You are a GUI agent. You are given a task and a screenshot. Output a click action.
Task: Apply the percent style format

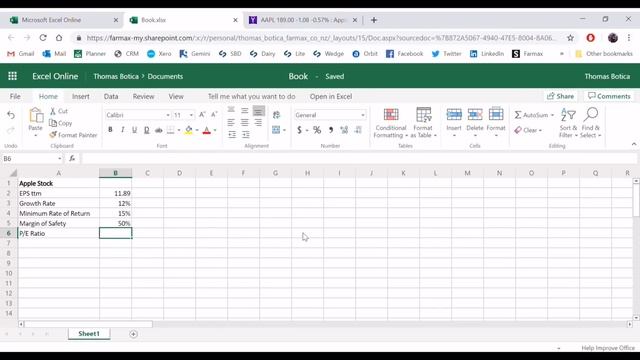click(317, 130)
